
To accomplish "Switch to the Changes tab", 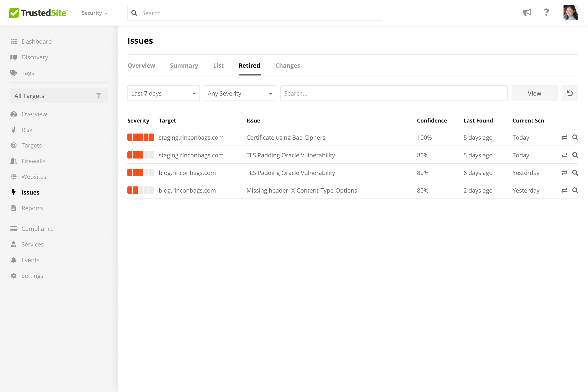I will (287, 65).
